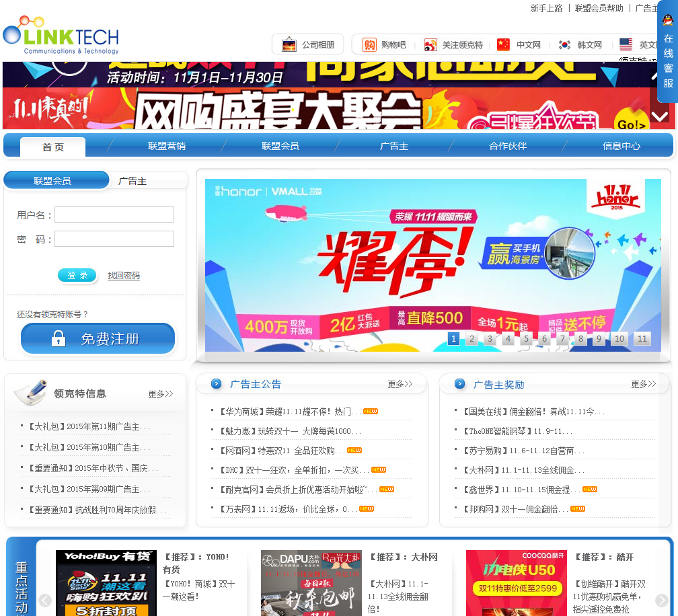The image size is (678, 616).
Task: Click the blue arrow icon beside 广告主公告
Action: [216, 384]
